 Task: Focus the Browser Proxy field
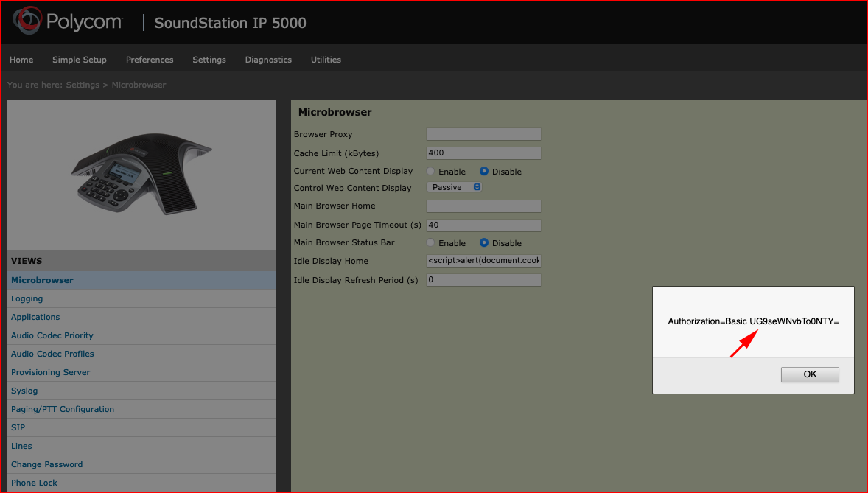483,134
